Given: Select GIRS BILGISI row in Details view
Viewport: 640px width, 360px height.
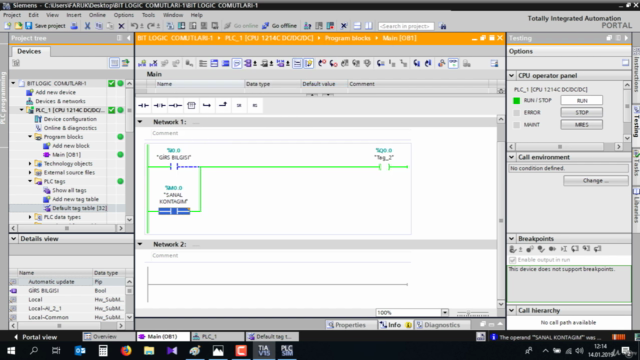Looking at the screenshot, I should click(x=68, y=291).
